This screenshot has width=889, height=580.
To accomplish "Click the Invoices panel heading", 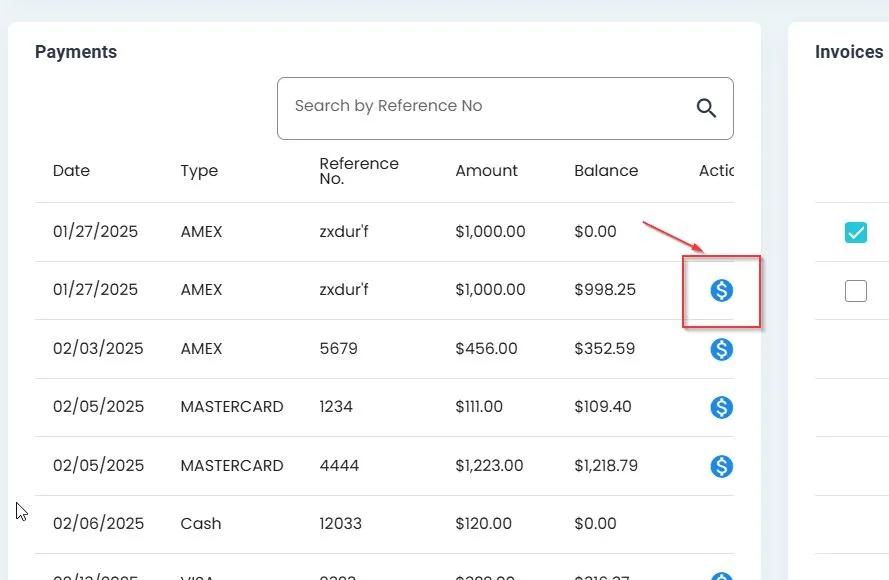I will (849, 52).
